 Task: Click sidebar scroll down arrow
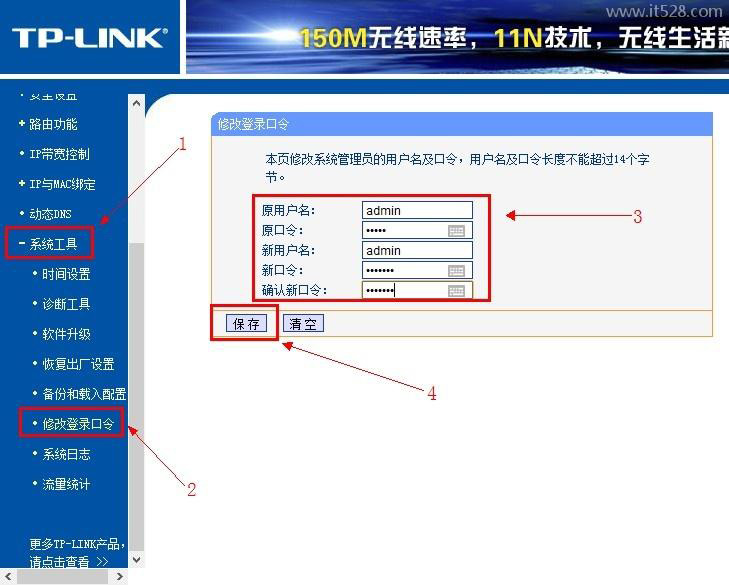(136, 559)
